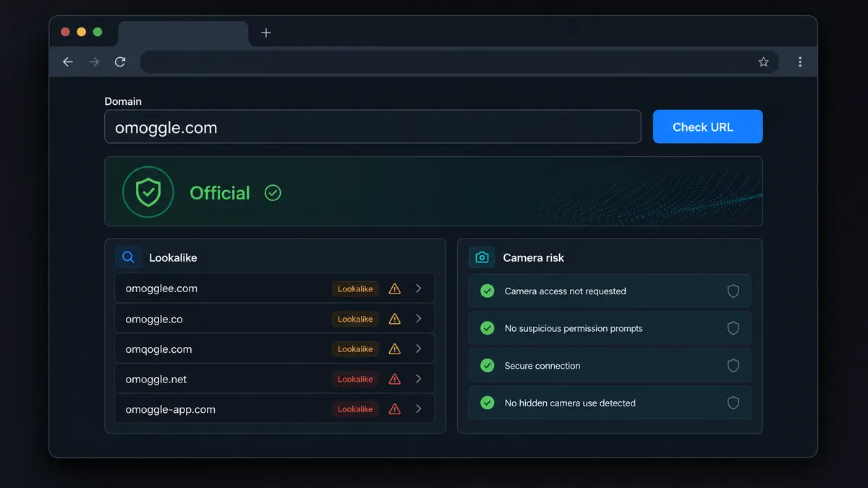
Task: Click the Official status text
Action: (x=220, y=193)
